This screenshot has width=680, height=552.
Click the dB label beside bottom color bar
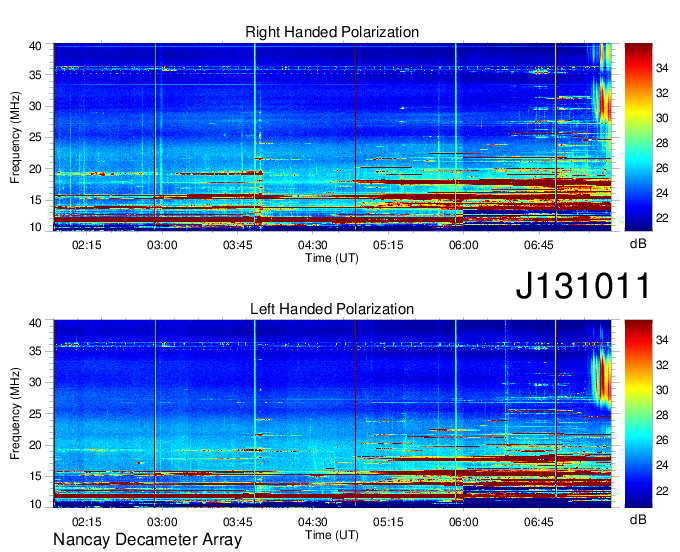click(x=638, y=519)
